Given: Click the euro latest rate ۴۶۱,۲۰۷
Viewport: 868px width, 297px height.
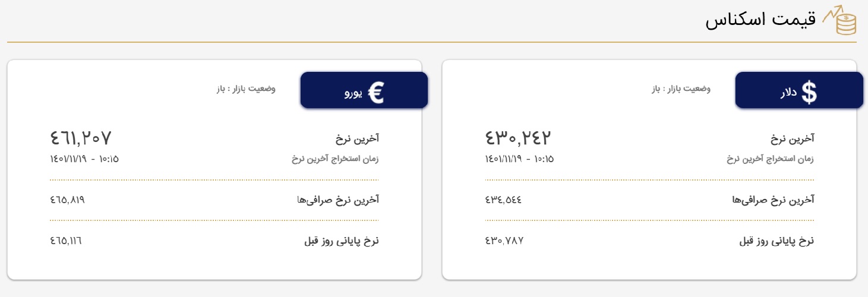Looking at the screenshot, I should pyautogui.click(x=81, y=138).
